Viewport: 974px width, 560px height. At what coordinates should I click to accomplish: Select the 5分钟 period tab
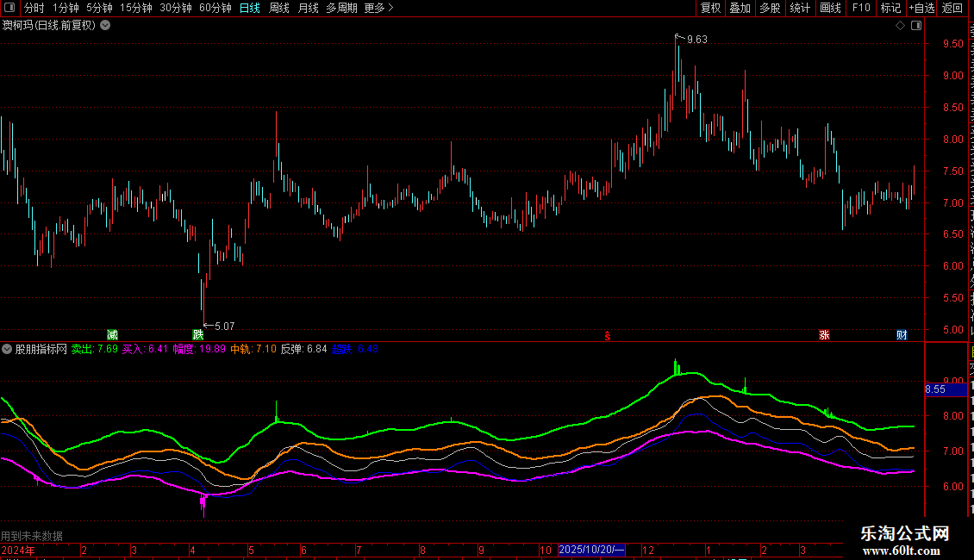pos(99,8)
